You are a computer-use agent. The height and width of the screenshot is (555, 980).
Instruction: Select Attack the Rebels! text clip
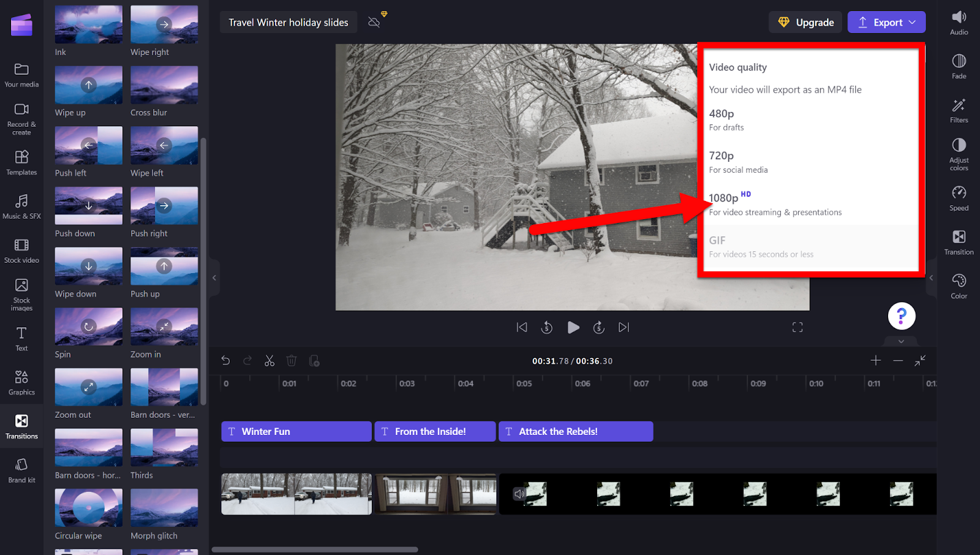point(576,431)
